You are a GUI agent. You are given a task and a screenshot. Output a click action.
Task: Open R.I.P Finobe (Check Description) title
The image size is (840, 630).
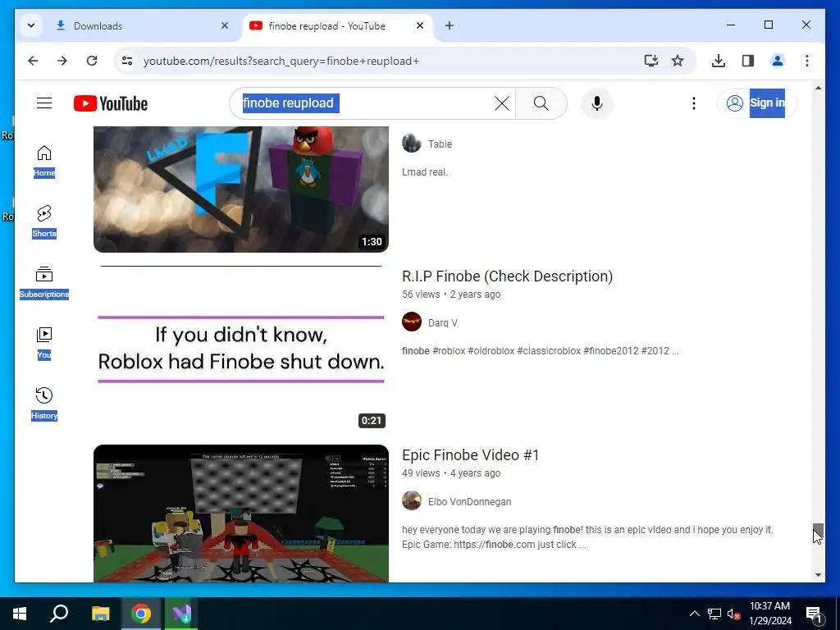coord(507,276)
